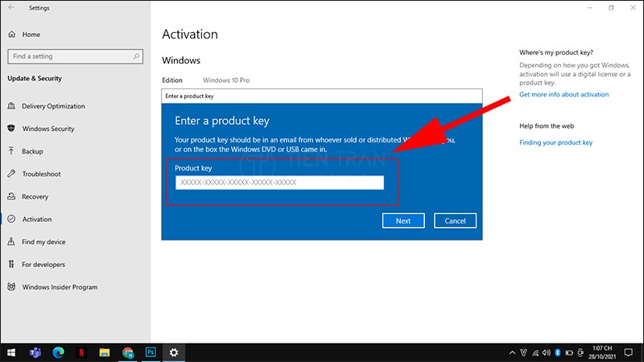Open Windows Insider Program page

point(60,286)
